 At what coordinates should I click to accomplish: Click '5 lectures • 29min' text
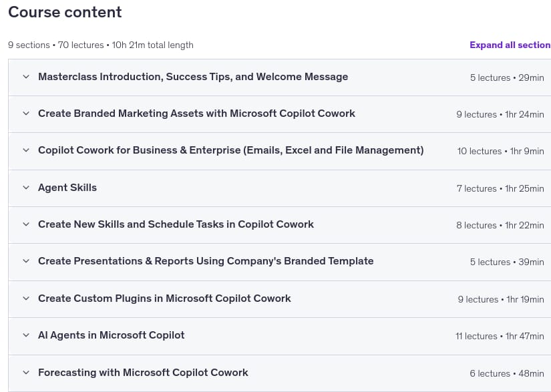[507, 77]
